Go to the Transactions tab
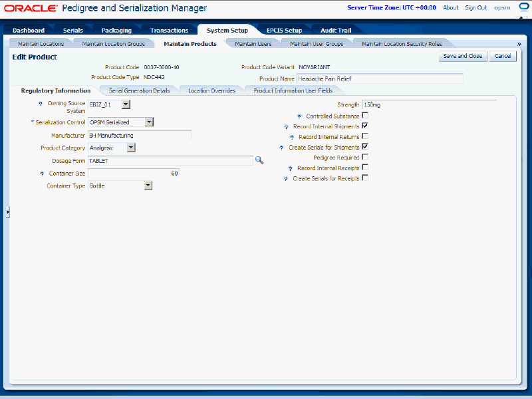Screen dimensions: 532x399 click(169, 30)
